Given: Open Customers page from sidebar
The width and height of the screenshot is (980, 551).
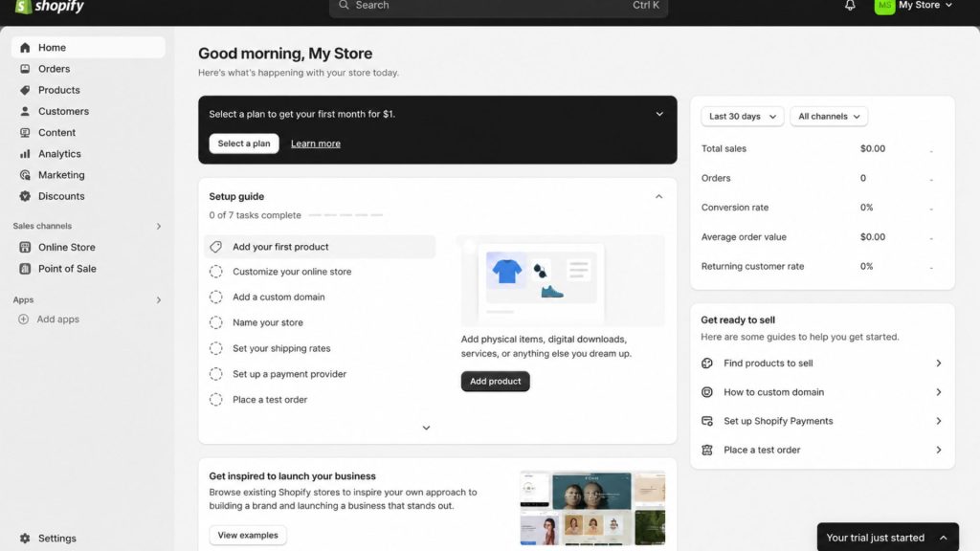Looking at the screenshot, I should coord(88,111).
